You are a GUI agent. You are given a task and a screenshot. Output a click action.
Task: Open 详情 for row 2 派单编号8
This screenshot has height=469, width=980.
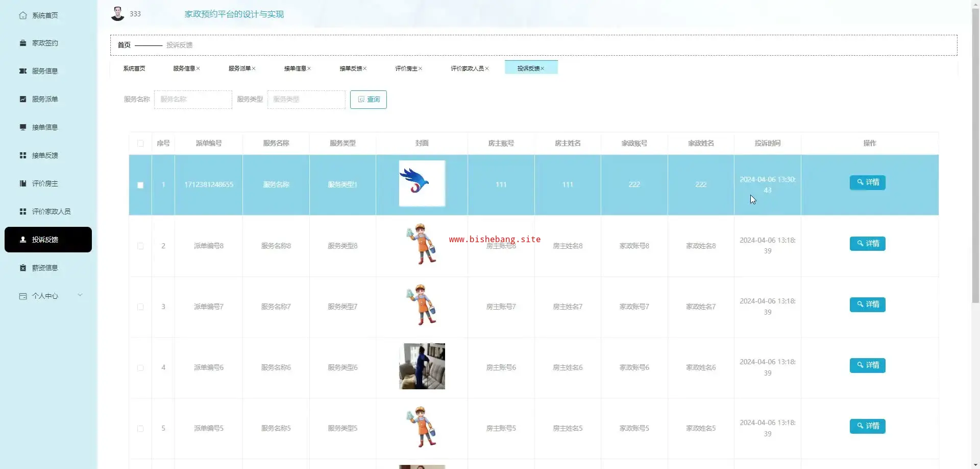point(867,244)
